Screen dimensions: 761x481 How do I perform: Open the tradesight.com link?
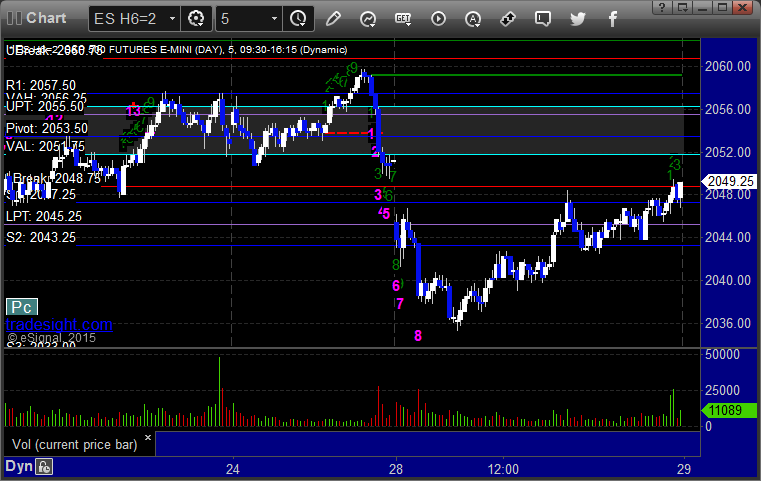point(59,324)
